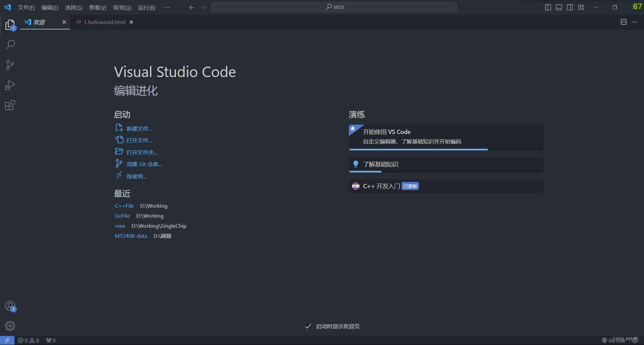Click the ports forwarded status item

click(x=51, y=340)
